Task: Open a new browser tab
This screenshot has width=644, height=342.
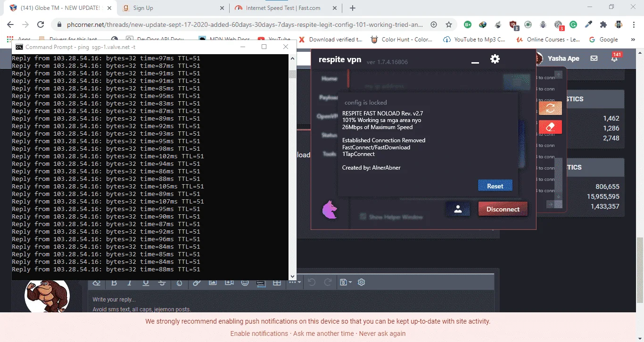Action: pyautogui.click(x=353, y=8)
